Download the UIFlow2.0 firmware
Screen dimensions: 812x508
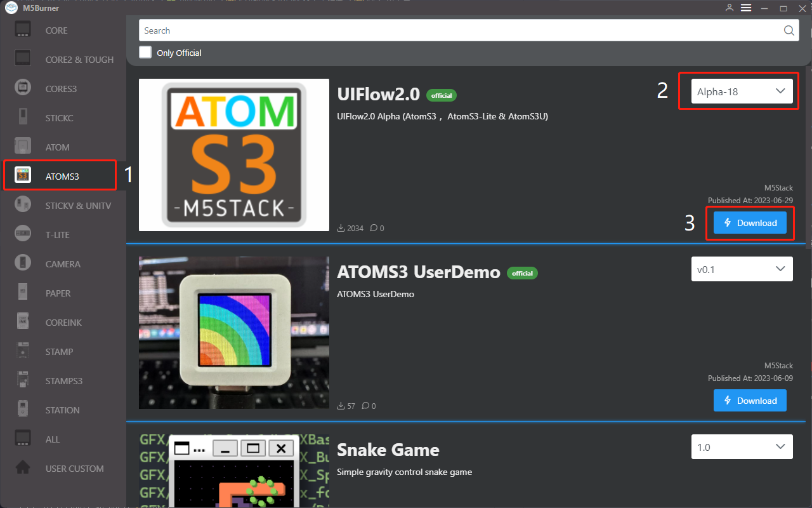[x=750, y=223]
